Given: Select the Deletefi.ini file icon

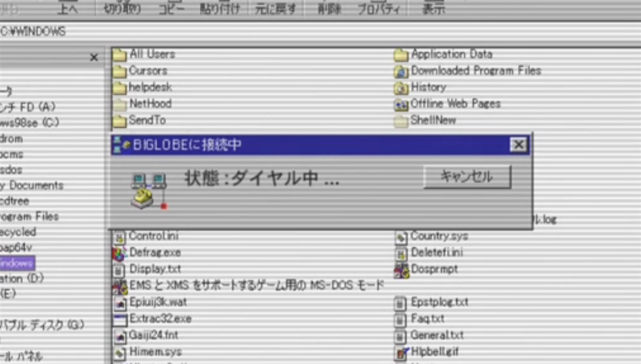Looking at the screenshot, I should click(401, 253).
